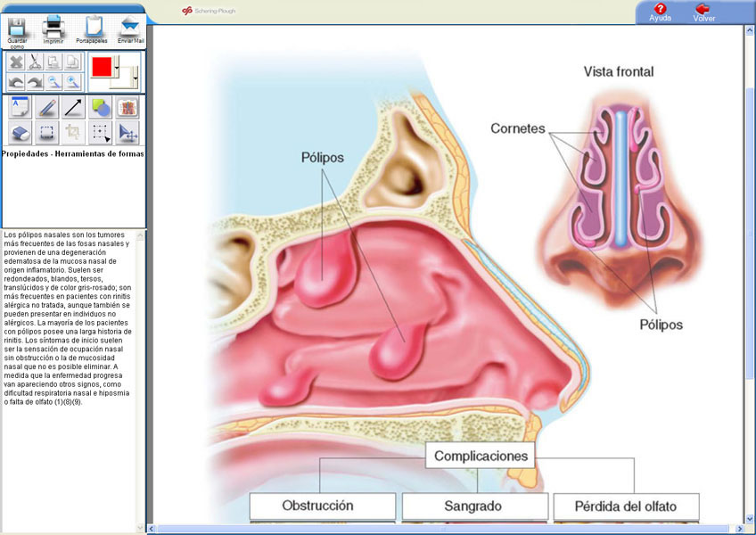
Task: Zoom in with plus magnifier
Action: pos(73,82)
